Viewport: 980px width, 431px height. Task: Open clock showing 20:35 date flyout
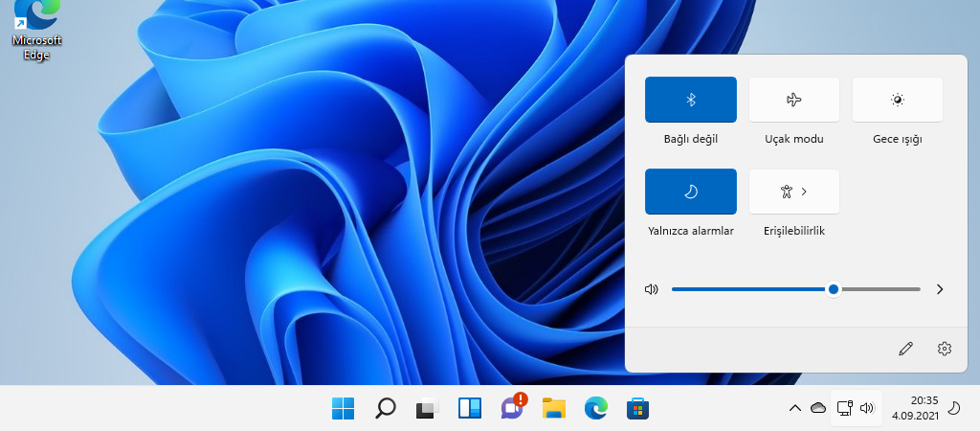[915, 408]
